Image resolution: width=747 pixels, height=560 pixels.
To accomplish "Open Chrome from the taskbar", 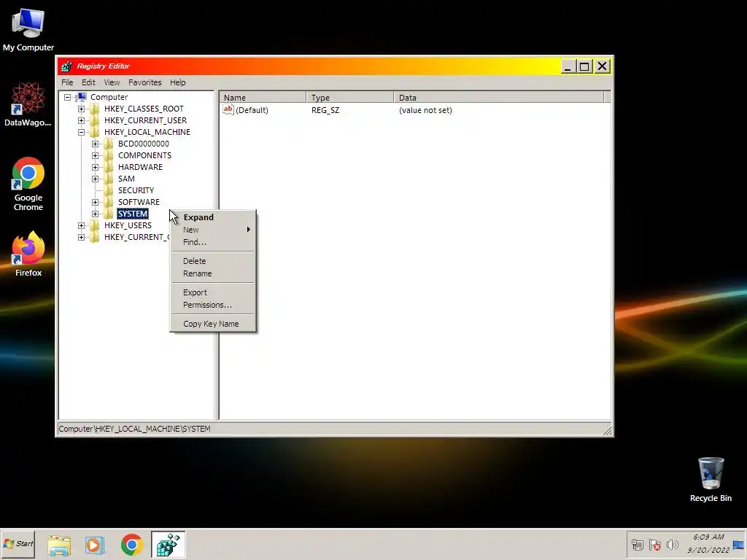I will pos(131,545).
